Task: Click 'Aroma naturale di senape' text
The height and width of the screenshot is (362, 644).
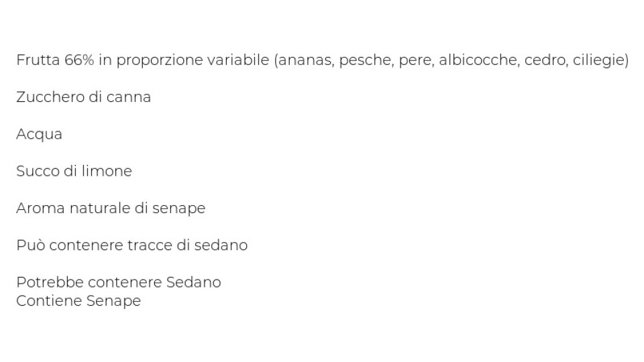Action: 111,208
